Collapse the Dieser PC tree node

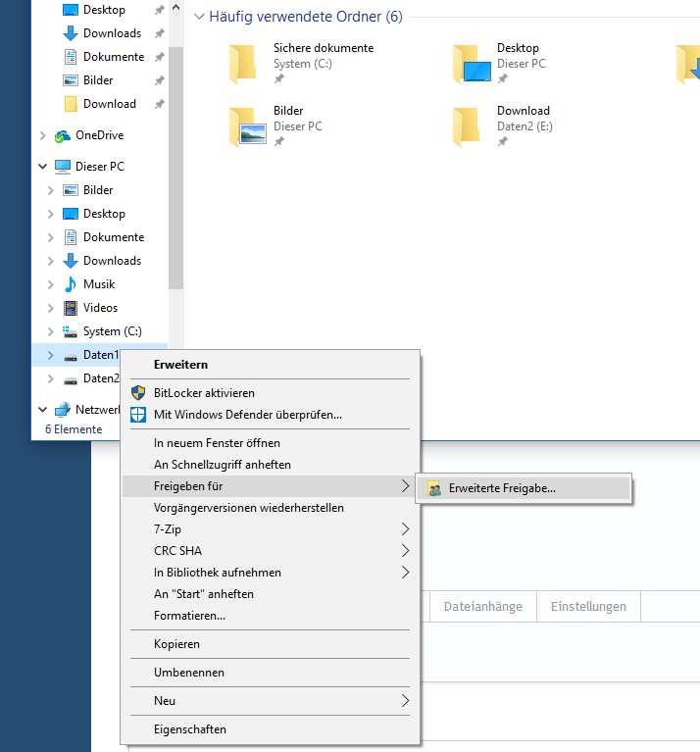[43, 167]
